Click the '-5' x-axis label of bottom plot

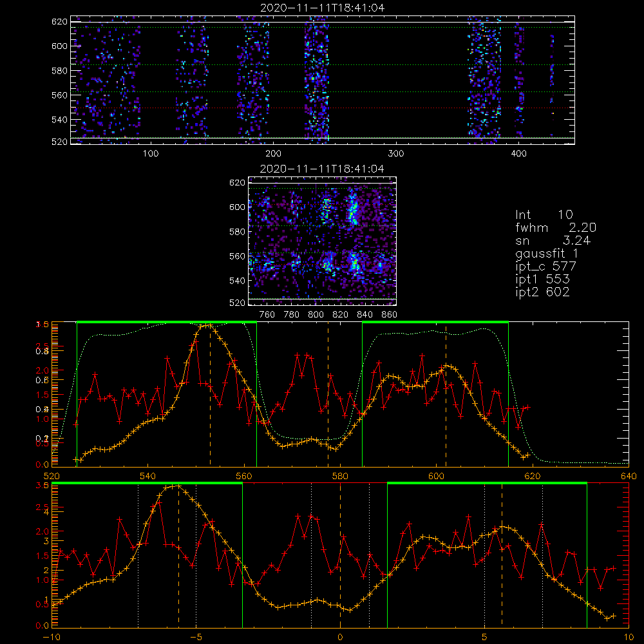click(x=196, y=638)
